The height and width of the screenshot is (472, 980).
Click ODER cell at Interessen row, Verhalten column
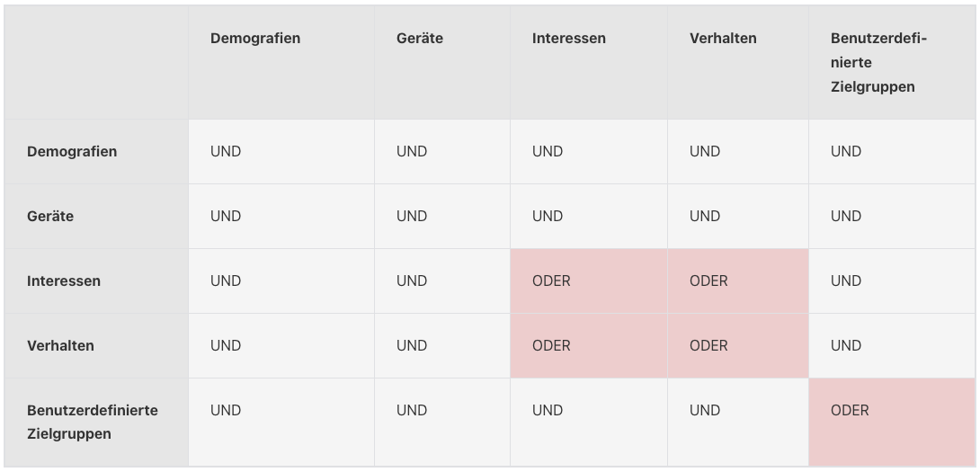pos(708,281)
